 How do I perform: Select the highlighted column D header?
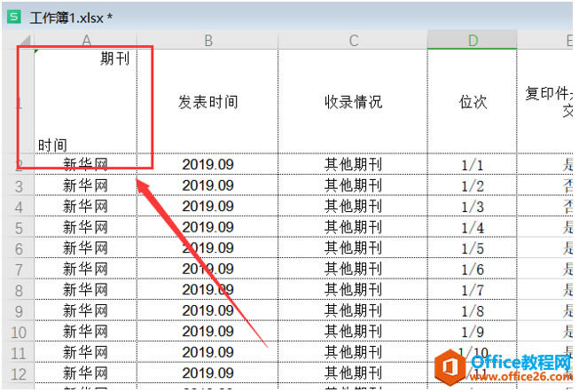[x=473, y=40]
